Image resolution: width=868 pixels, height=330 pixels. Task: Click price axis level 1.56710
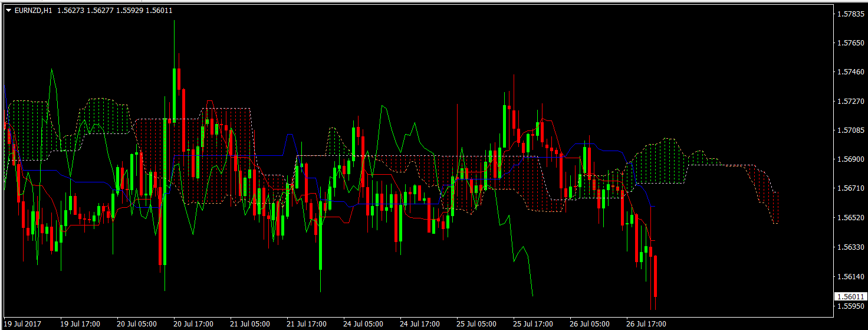[851, 188]
